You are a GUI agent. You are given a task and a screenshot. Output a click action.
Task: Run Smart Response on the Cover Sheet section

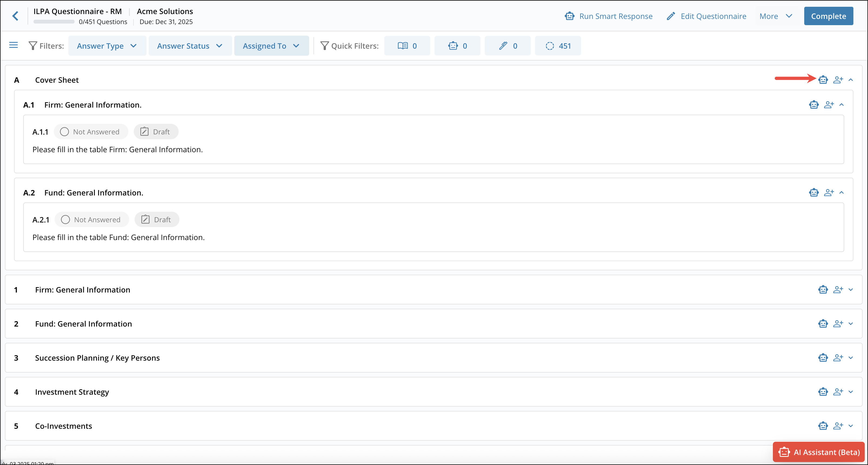[x=823, y=79]
